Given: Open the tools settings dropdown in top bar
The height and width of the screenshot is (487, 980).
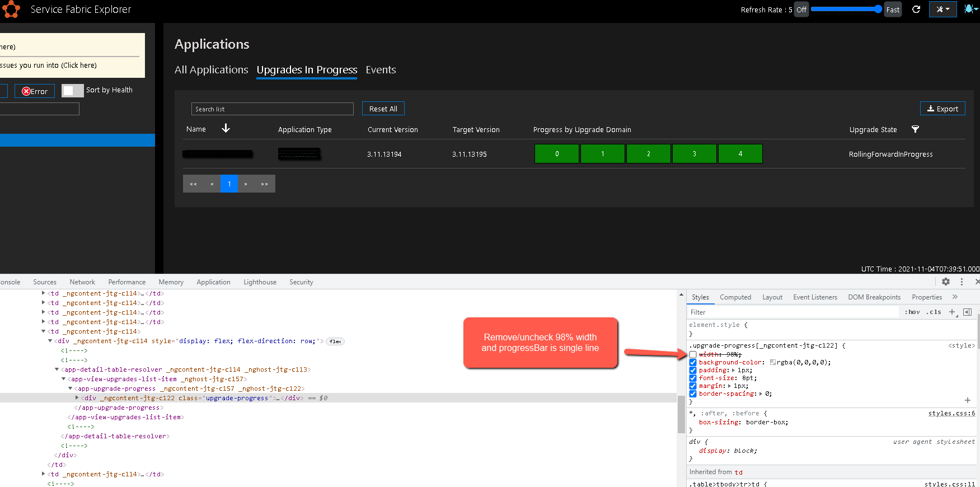Looking at the screenshot, I should pos(943,10).
